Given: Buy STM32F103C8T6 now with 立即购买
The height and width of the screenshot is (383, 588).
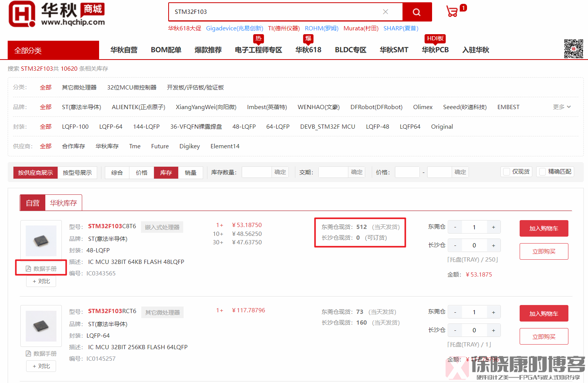Looking at the screenshot, I should point(544,251).
